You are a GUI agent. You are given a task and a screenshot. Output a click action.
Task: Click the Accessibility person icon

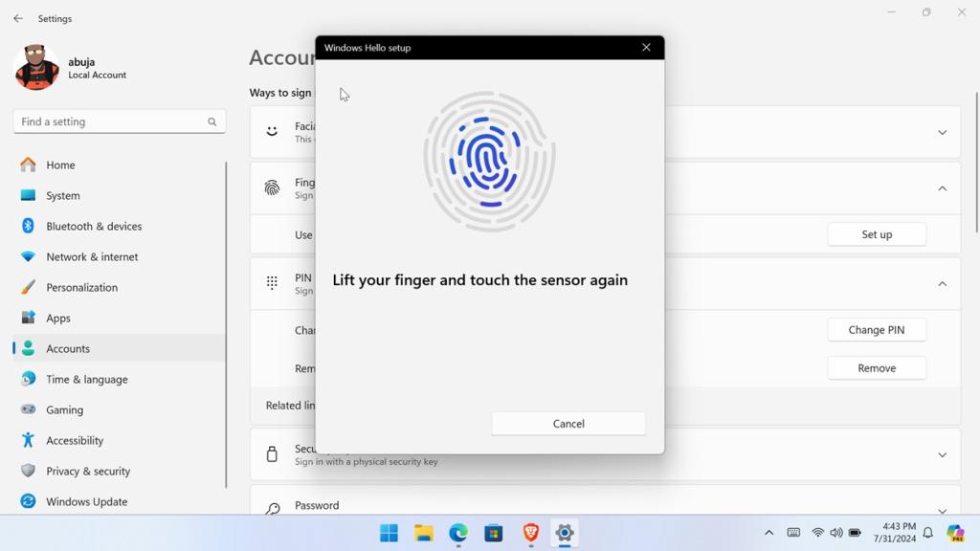[29, 440]
